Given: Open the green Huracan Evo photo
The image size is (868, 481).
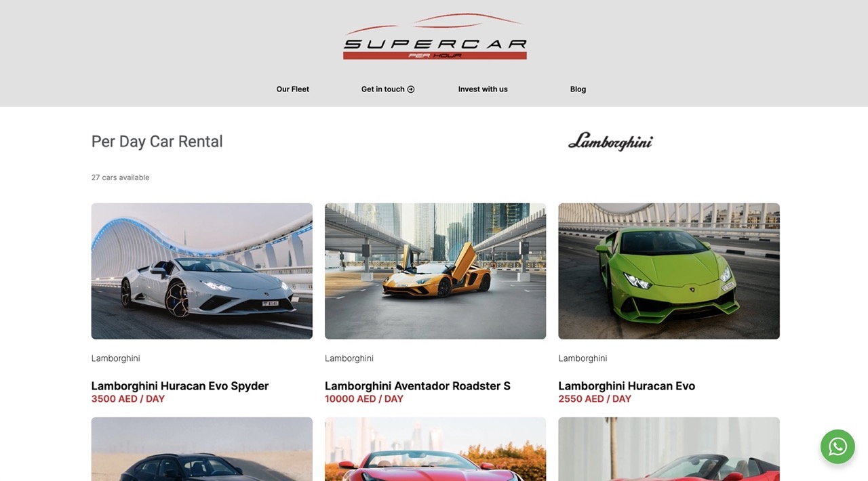Looking at the screenshot, I should coord(669,271).
